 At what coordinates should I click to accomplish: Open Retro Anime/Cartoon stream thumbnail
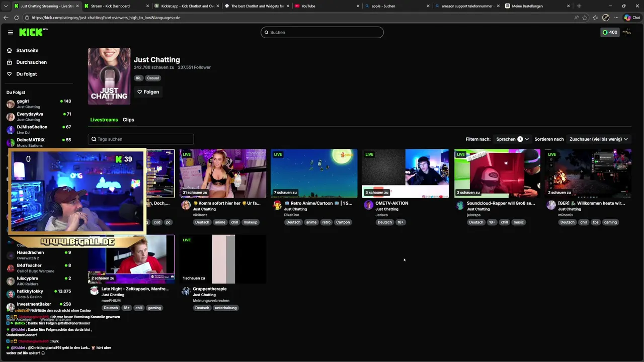(314, 173)
